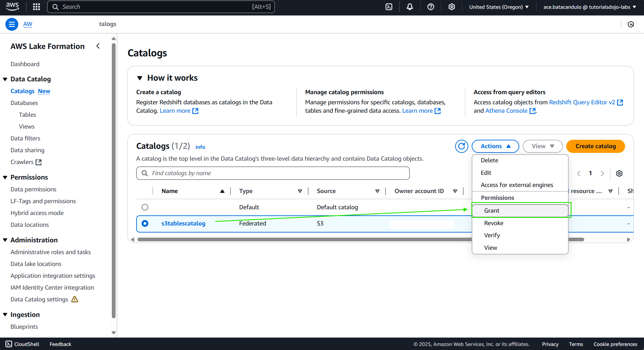Screen dimensions: 644x350
Task: Collapse the Lake Formation sidebar chevron
Action: pos(98,46)
